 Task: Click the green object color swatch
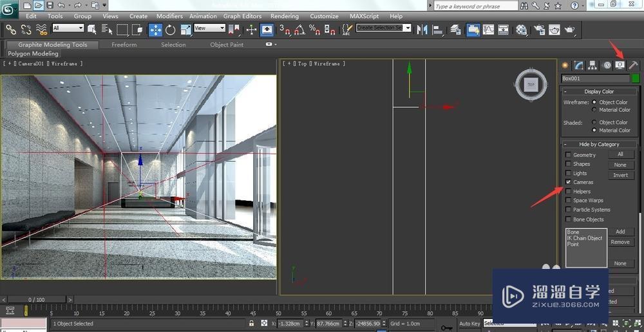[636, 78]
